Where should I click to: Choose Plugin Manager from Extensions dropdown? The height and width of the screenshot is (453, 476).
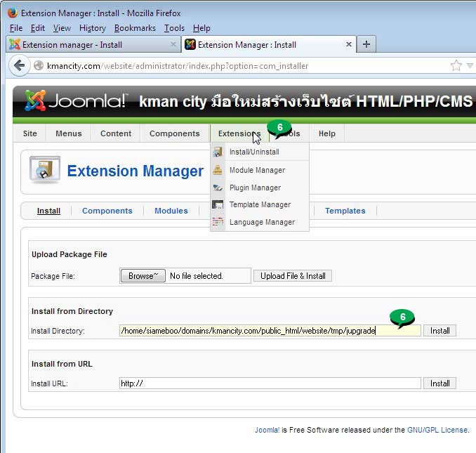pos(260,188)
